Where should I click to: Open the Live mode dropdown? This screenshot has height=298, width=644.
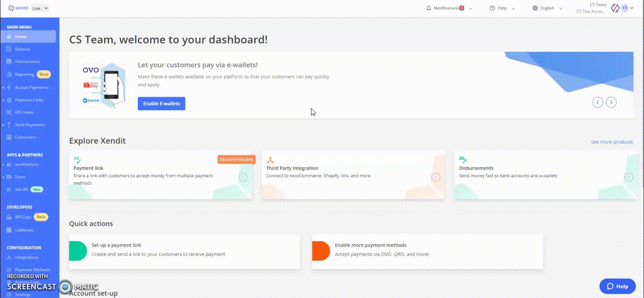40,8
